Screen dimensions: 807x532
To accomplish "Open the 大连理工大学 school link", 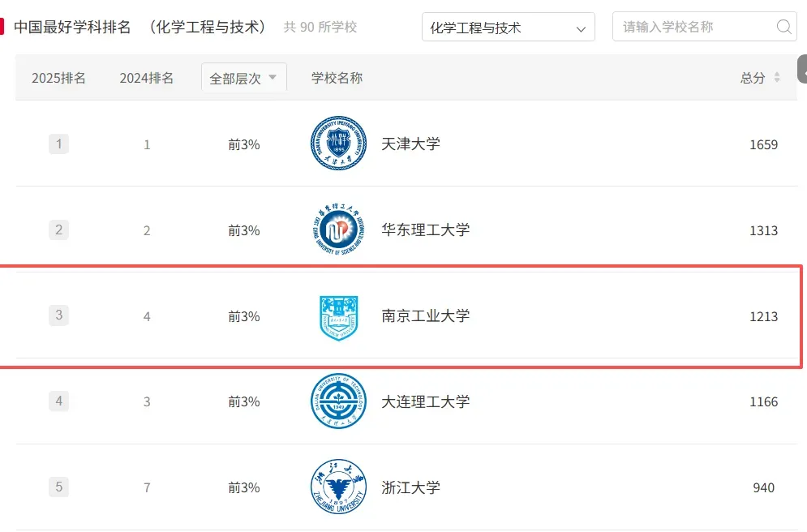I will click(x=426, y=401).
